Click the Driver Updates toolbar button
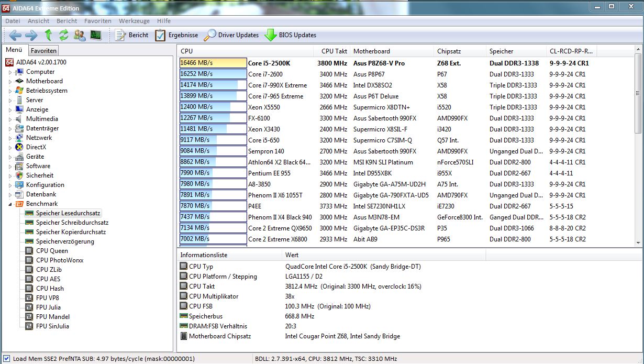This screenshot has width=644, height=364. click(x=231, y=35)
